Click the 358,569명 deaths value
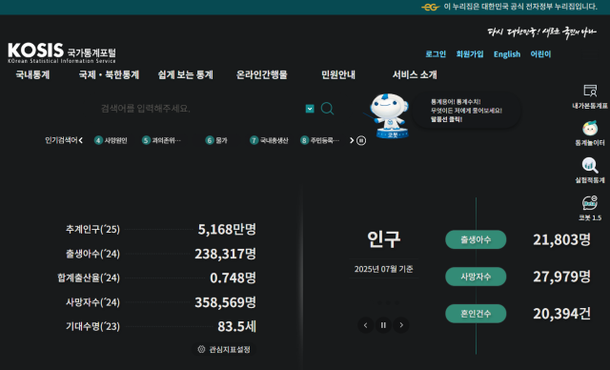Image resolution: width=610 pixels, height=370 pixels. 225,302
